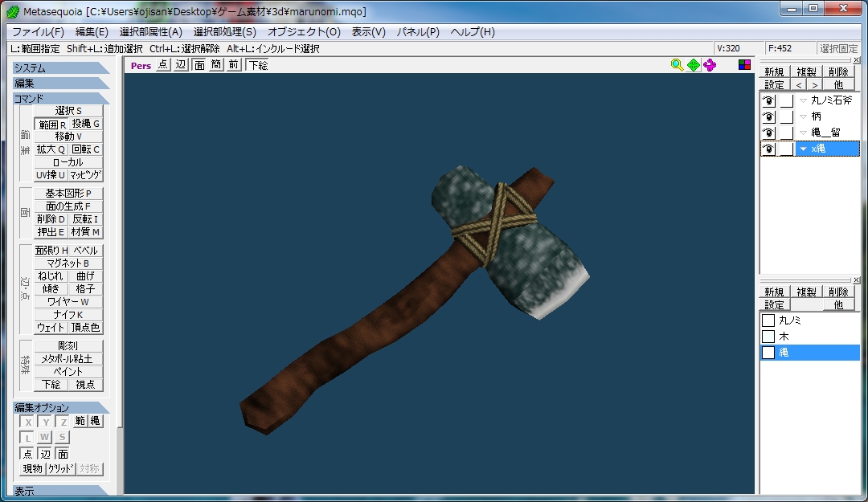Viewport: 868px width, 502px height.
Task: Toggle visibility of 縄＿留 object
Action: tap(768, 133)
